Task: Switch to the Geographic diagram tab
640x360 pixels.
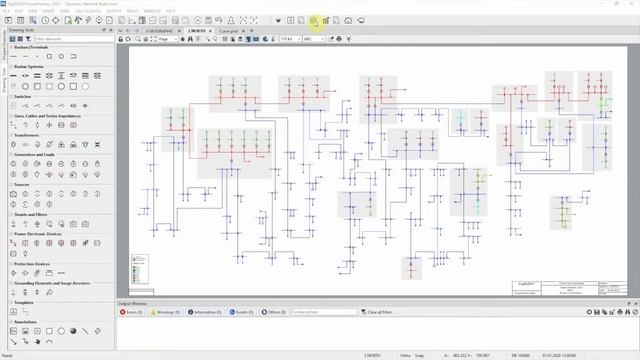Action: coord(160,31)
